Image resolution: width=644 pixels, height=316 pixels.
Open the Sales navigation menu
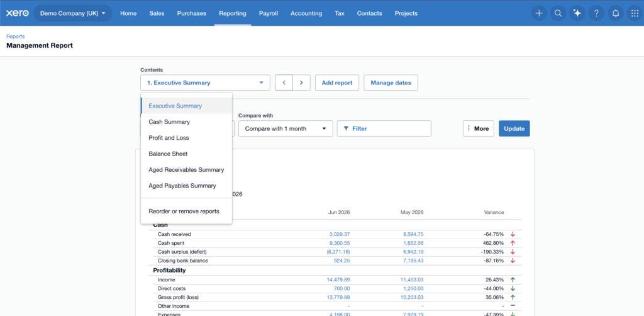[157, 13]
